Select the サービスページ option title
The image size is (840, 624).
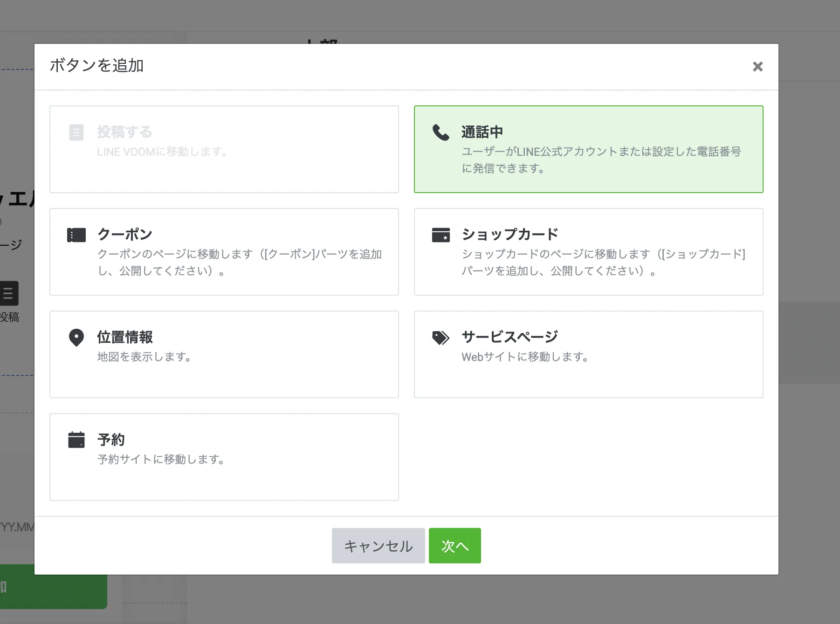[x=510, y=337]
